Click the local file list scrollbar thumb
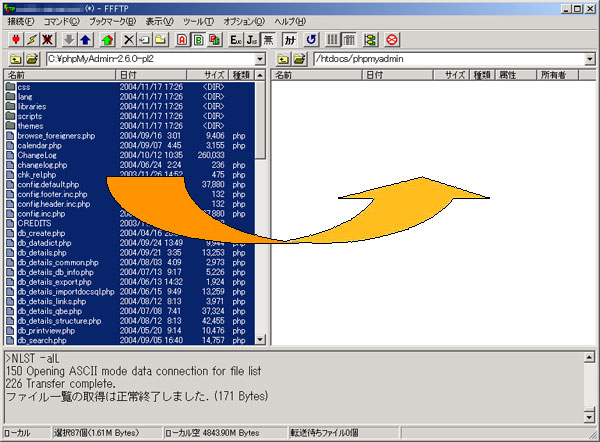This screenshot has height=442, width=600. [x=260, y=120]
